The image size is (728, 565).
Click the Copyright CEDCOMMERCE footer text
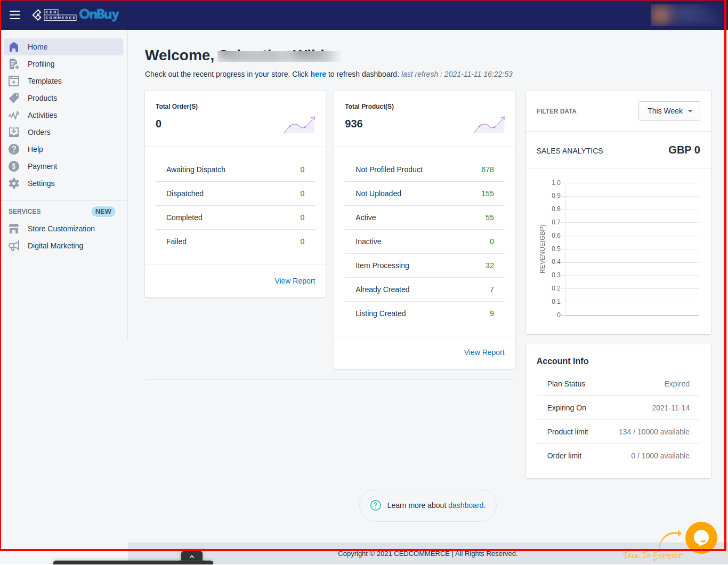428,554
